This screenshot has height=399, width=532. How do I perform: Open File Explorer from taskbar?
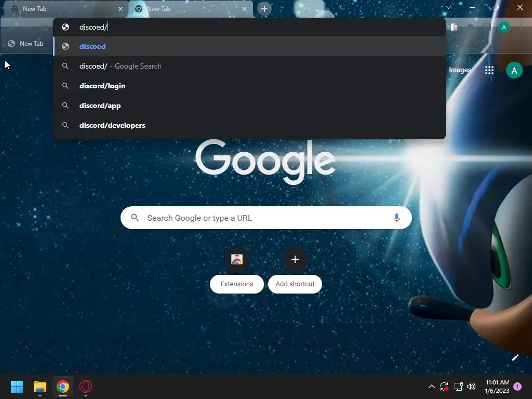point(39,387)
